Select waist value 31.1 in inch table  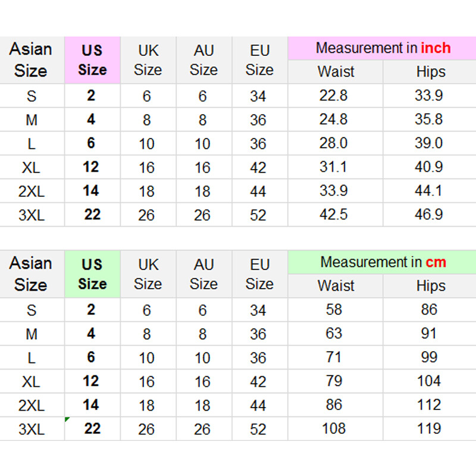click(x=333, y=167)
